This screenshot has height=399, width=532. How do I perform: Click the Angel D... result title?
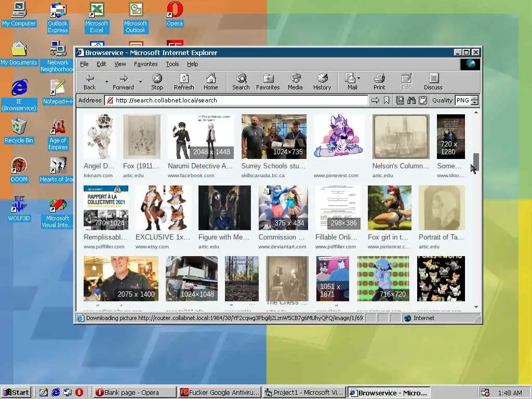coord(99,166)
